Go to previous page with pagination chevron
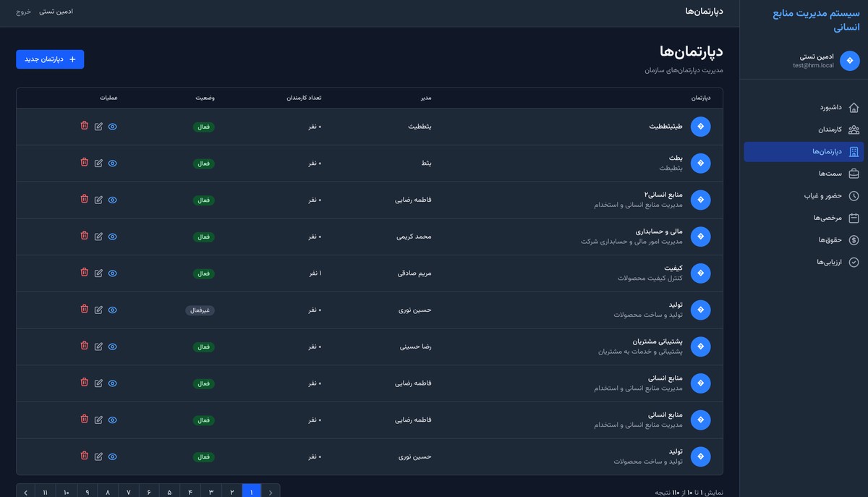This screenshot has width=868, height=497. coord(271,492)
